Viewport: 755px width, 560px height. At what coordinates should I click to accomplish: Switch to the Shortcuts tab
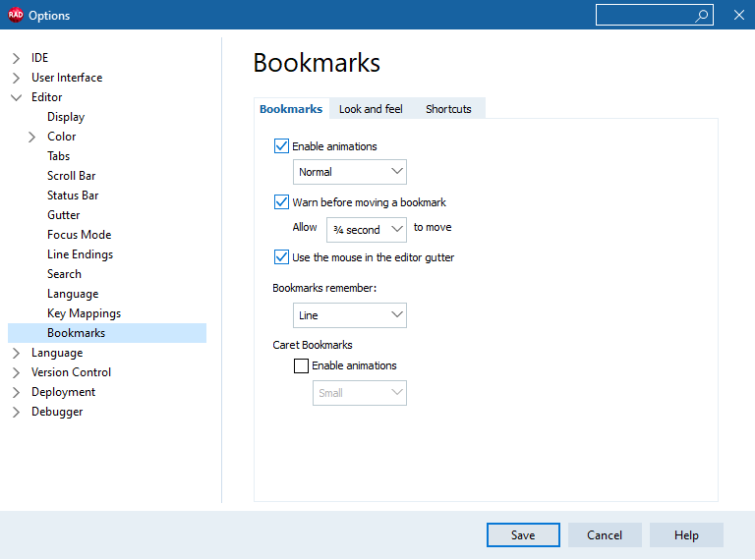[x=448, y=109]
